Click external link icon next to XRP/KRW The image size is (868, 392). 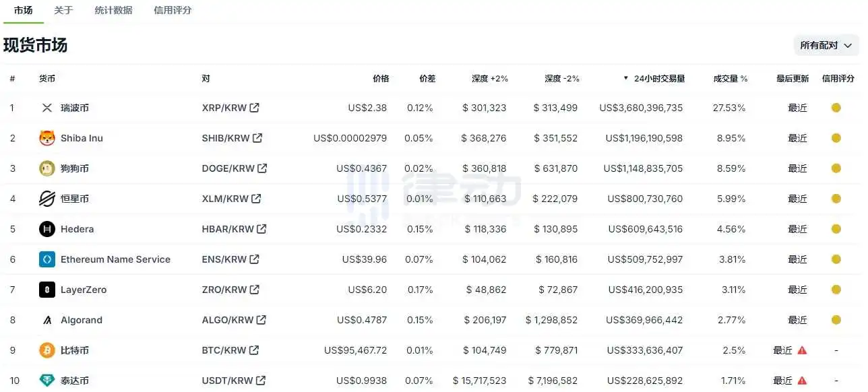tap(255, 108)
